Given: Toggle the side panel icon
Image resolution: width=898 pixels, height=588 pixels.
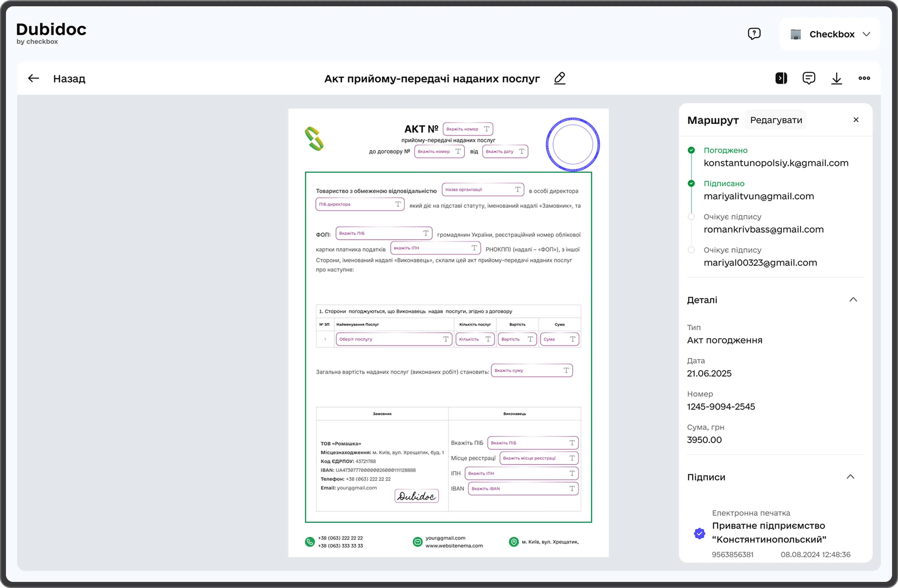Looking at the screenshot, I should (x=781, y=78).
